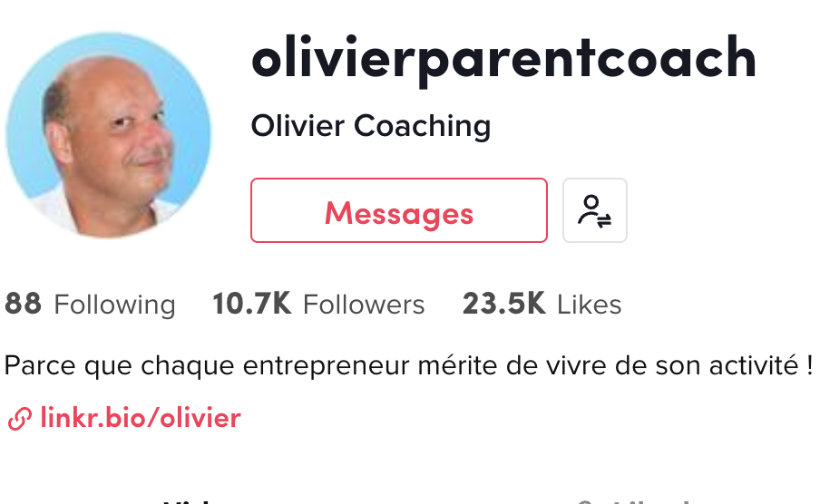Click the word Parce starting the bio
The image size is (820, 504).
(x=40, y=365)
